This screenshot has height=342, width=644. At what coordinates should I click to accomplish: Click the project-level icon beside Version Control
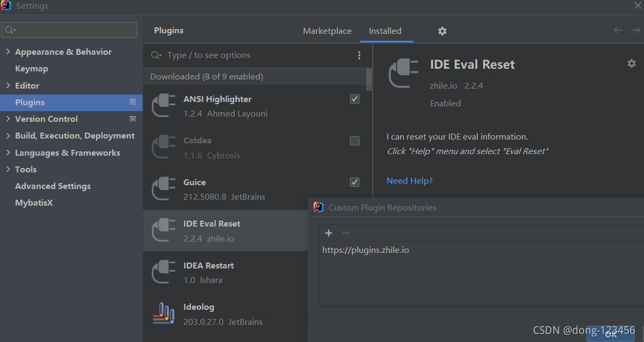pos(133,119)
